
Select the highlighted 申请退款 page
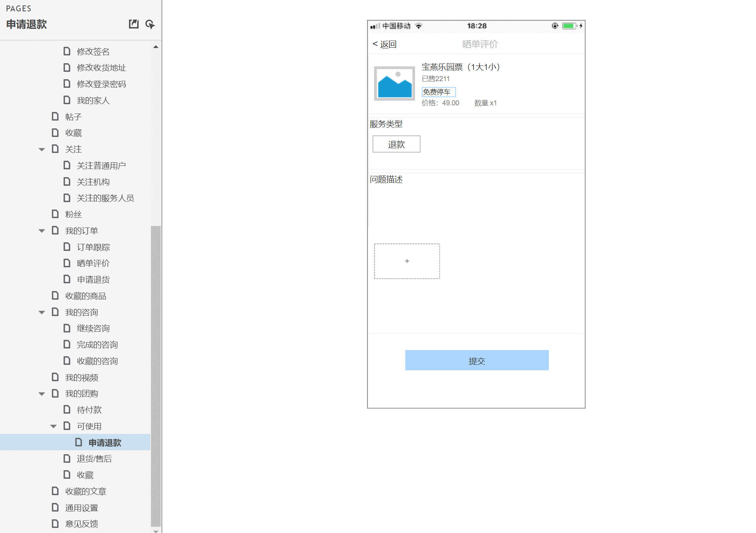point(105,442)
